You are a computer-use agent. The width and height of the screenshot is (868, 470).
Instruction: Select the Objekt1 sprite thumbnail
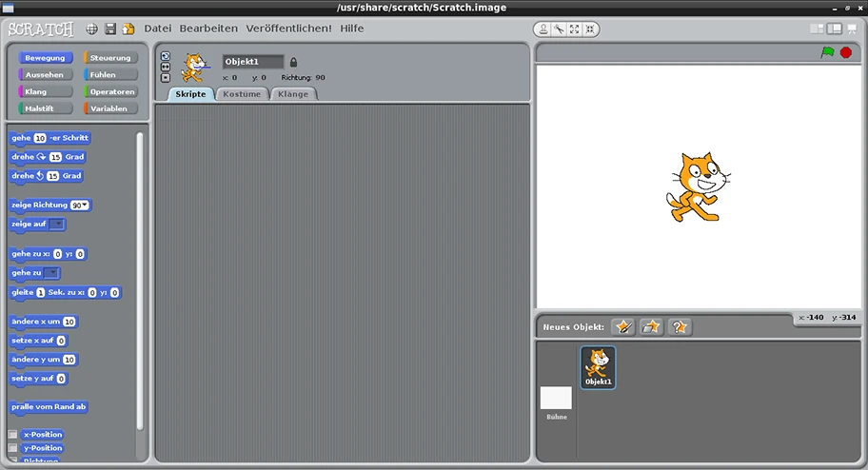(598, 367)
